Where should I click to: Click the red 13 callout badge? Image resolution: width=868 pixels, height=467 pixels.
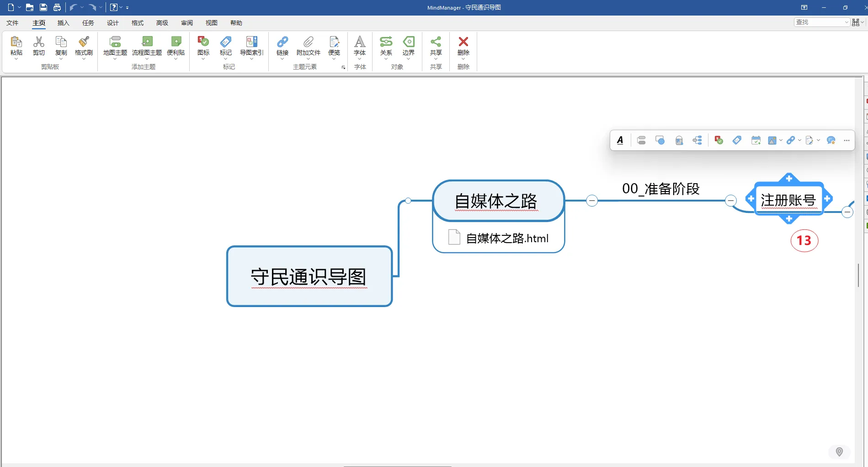tap(804, 240)
